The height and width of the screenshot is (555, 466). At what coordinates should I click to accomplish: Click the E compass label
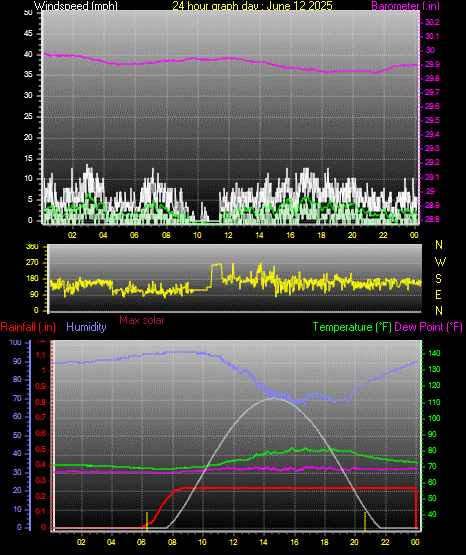coord(438,294)
